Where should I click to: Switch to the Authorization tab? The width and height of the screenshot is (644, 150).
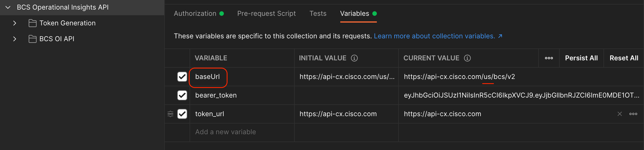(195, 14)
